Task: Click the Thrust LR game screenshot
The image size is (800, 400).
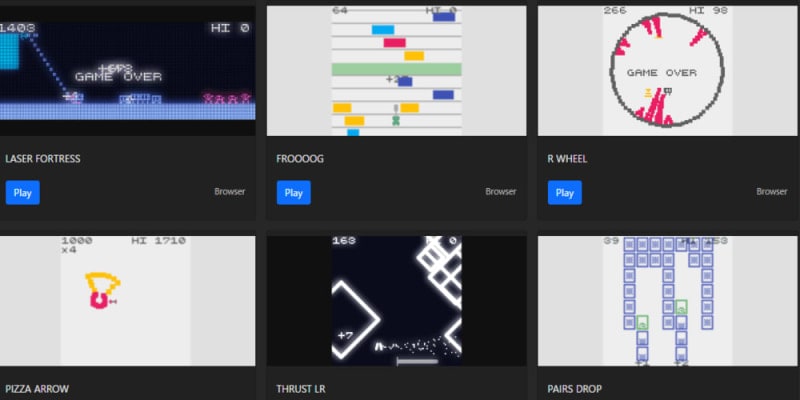Action: click(396, 300)
